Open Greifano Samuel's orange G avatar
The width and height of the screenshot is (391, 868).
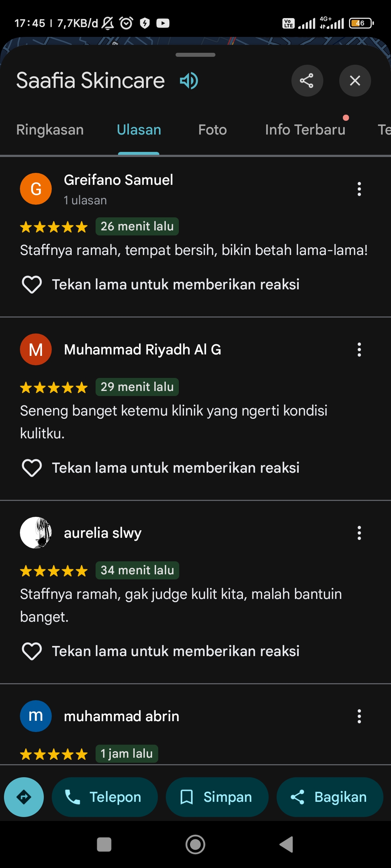pyautogui.click(x=36, y=189)
